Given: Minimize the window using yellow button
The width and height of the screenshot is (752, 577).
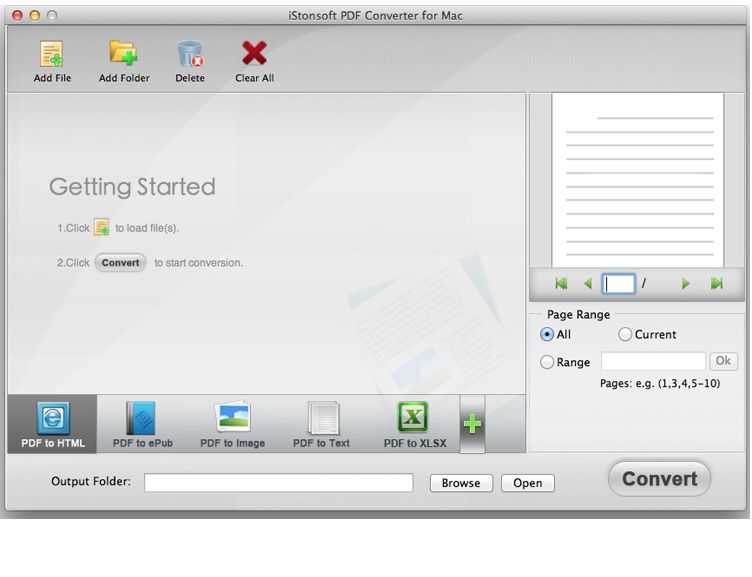Looking at the screenshot, I should click(x=35, y=15).
